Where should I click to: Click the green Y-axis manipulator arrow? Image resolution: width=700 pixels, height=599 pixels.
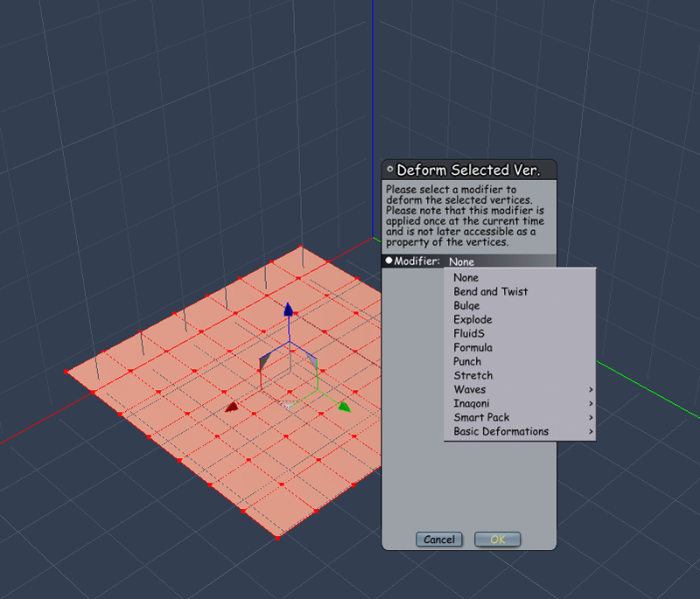tap(344, 407)
